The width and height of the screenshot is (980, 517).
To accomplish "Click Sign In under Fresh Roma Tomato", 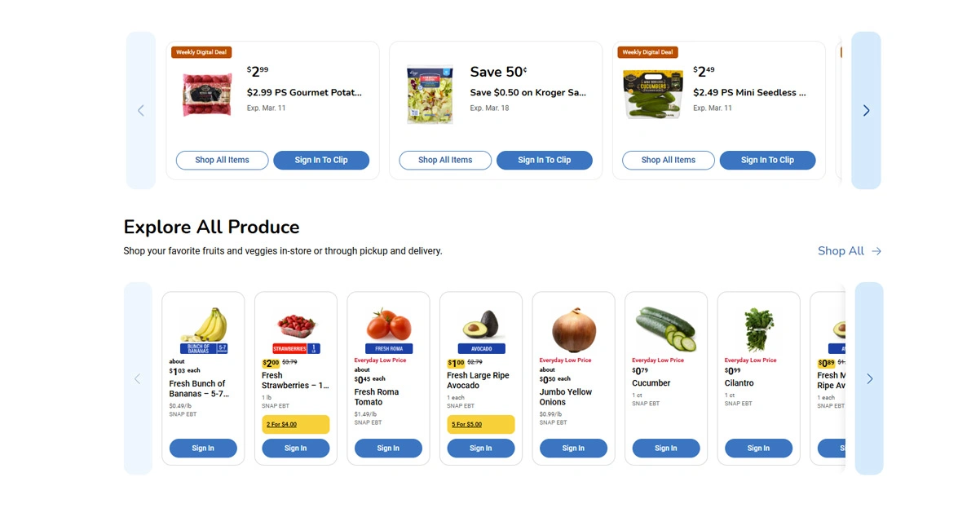I will 388,448.
